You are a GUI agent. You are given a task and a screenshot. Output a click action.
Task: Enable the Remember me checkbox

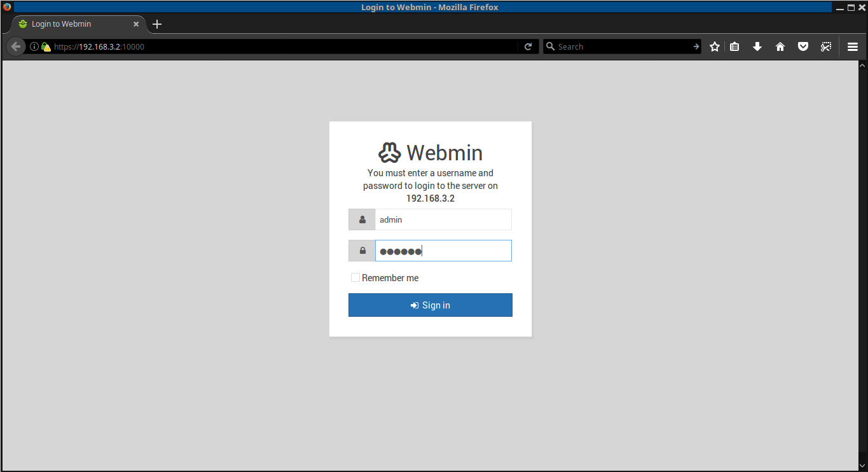[355, 277]
